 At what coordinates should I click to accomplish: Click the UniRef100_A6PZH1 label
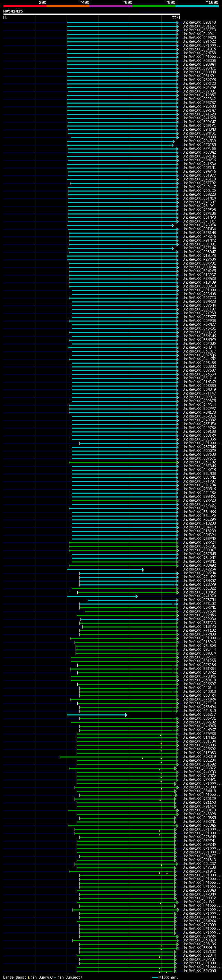tap(199, 841)
